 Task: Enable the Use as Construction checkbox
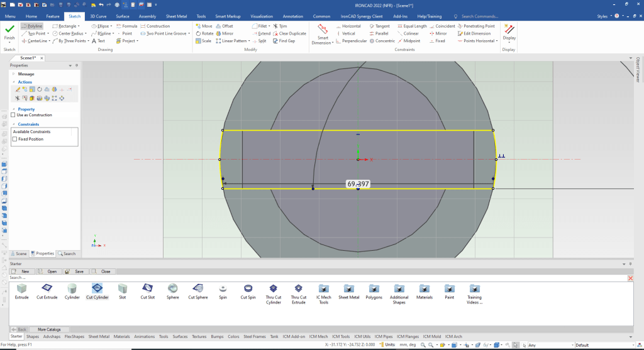pyautogui.click(x=13, y=115)
